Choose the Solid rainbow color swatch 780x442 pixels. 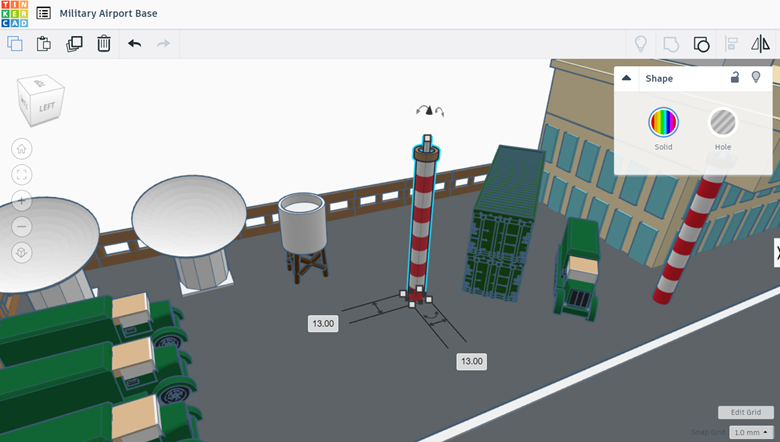[663, 122]
